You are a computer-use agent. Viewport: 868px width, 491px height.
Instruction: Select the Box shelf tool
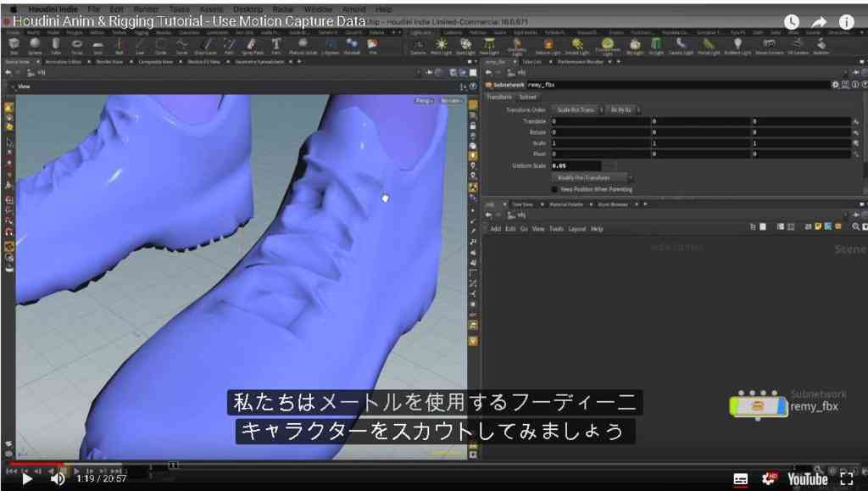tap(14, 46)
